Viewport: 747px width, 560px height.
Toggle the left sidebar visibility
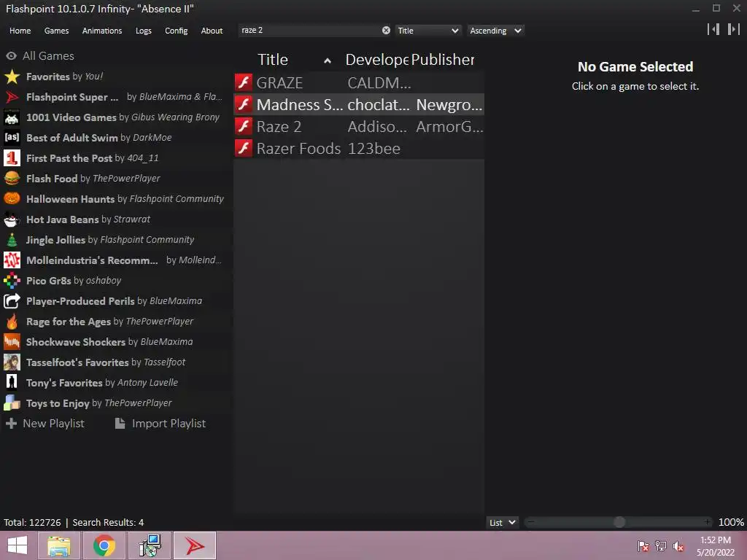pyautogui.click(x=713, y=29)
